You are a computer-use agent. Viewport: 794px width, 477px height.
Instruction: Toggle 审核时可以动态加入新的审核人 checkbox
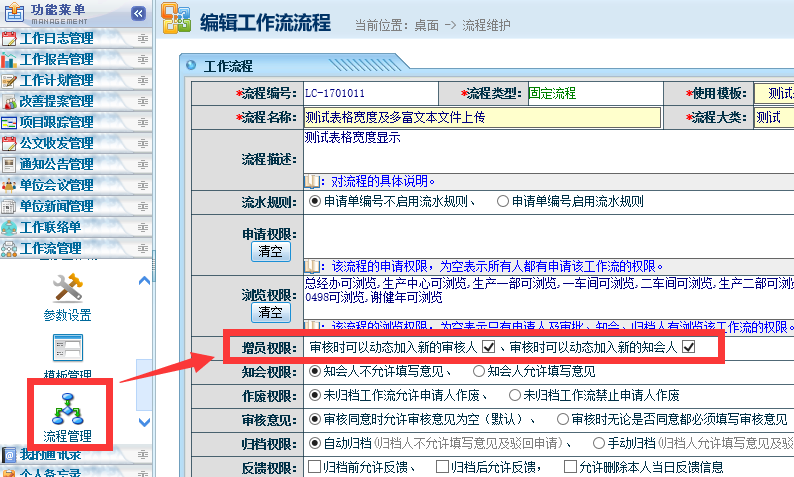tap(489, 347)
